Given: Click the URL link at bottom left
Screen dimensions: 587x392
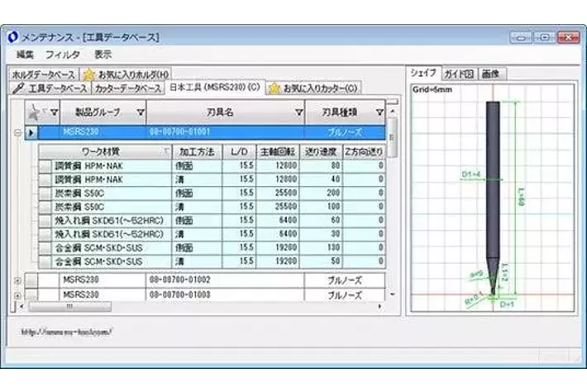Looking at the screenshot, I should (66, 332).
